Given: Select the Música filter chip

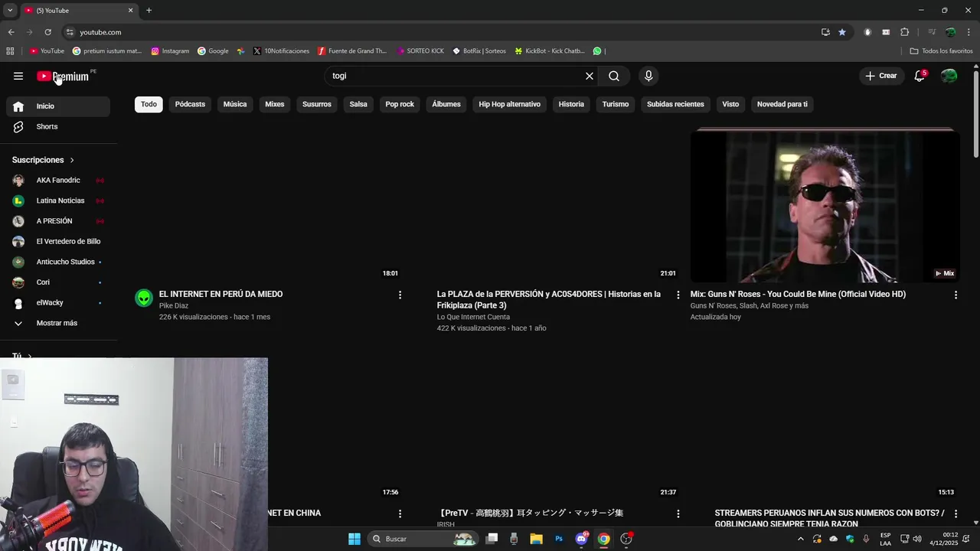Looking at the screenshot, I should pyautogui.click(x=235, y=104).
